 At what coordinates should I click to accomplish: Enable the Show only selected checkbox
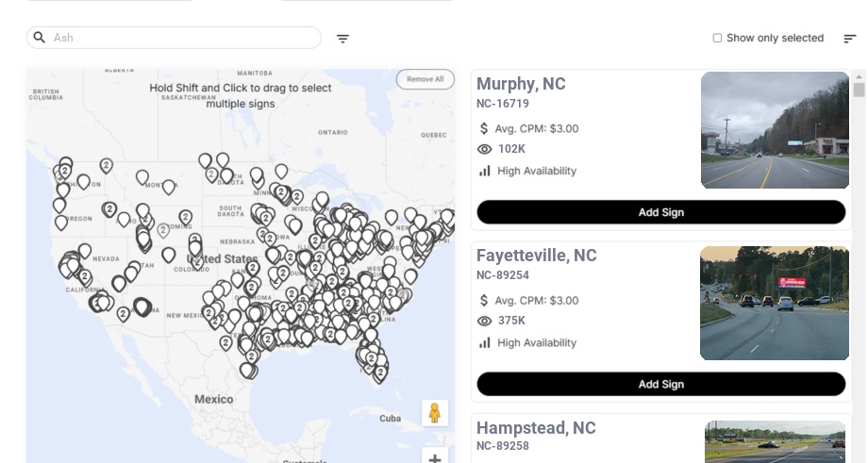pyautogui.click(x=717, y=39)
